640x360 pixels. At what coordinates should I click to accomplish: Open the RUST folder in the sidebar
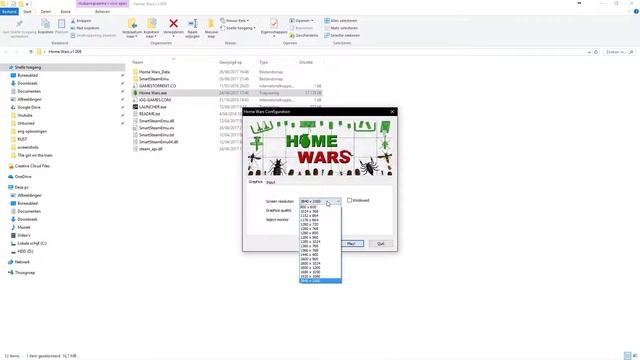point(22,139)
